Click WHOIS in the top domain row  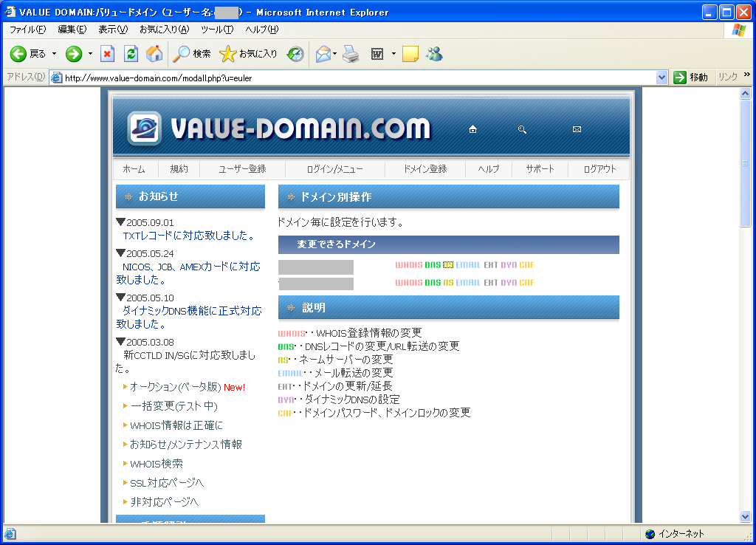409,265
